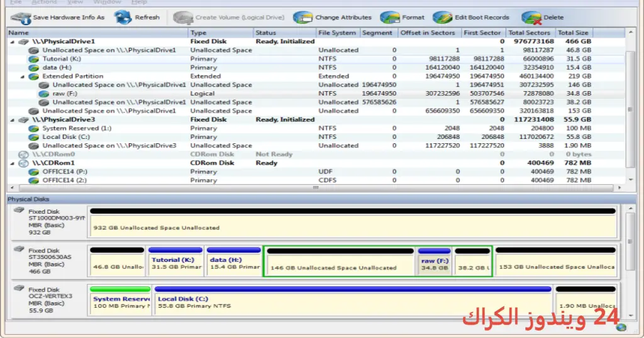
Task: Collapse the Extended Partition tree node
Action: click(23, 77)
